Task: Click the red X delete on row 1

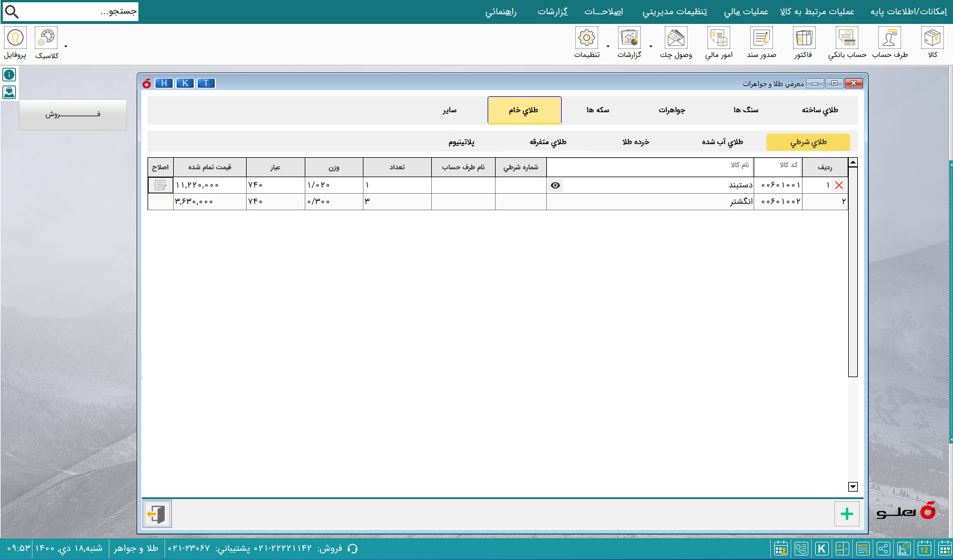Action: pyautogui.click(x=839, y=185)
